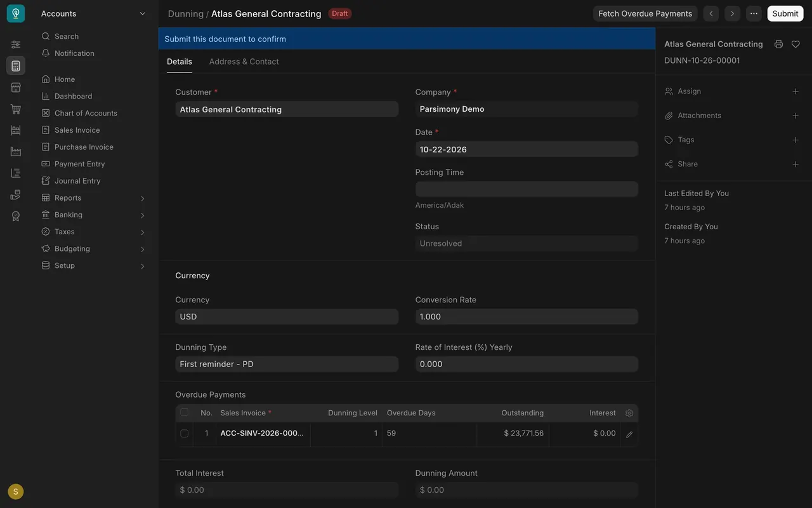Add a file with the Attachments plus icon
812x508 pixels.
click(796, 116)
